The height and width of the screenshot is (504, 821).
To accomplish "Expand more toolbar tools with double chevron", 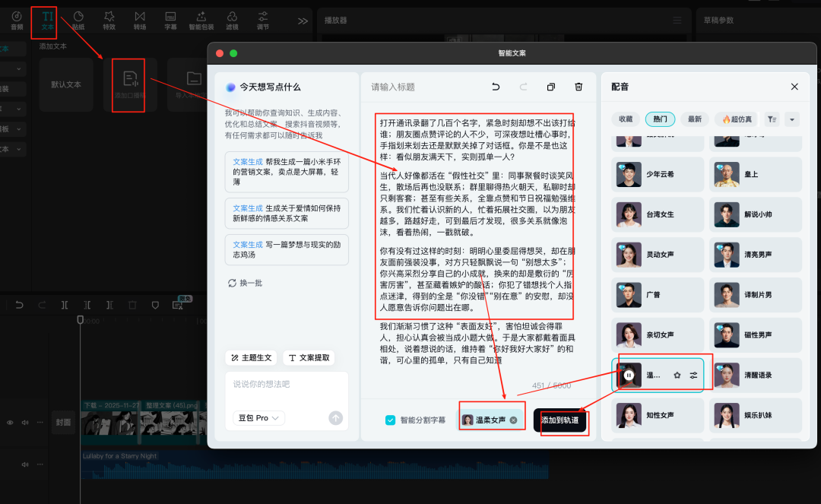I will point(303,21).
